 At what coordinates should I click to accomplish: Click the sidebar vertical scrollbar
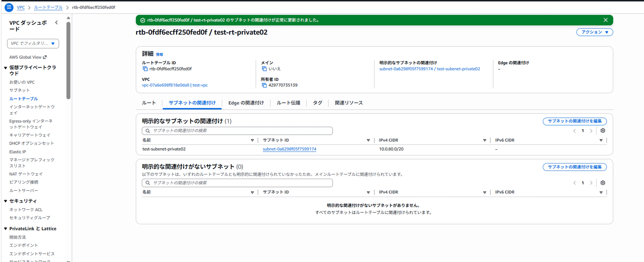click(x=68, y=61)
